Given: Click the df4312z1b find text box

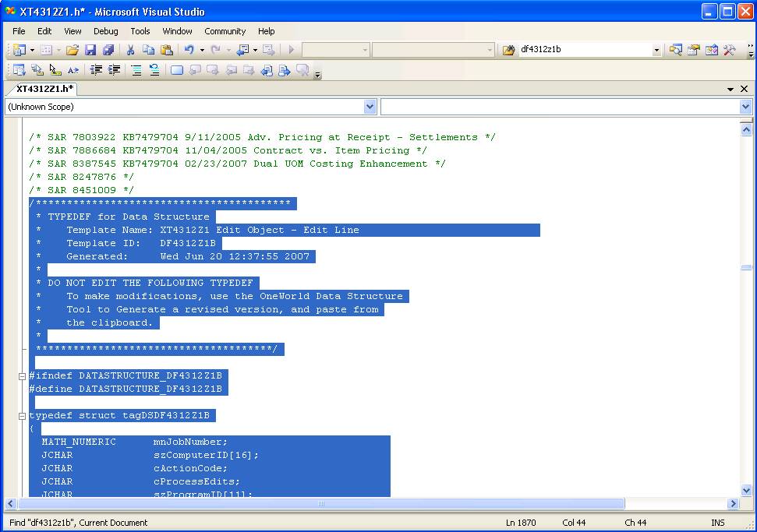Looking at the screenshot, I should (x=585, y=49).
